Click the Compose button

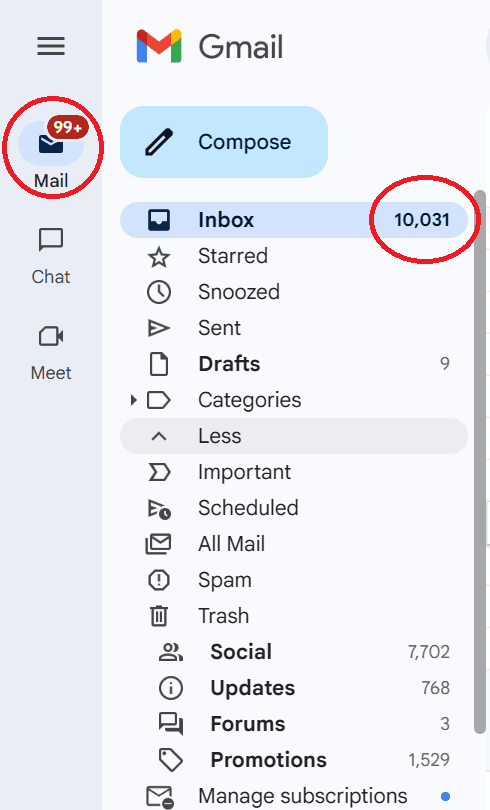pos(224,142)
